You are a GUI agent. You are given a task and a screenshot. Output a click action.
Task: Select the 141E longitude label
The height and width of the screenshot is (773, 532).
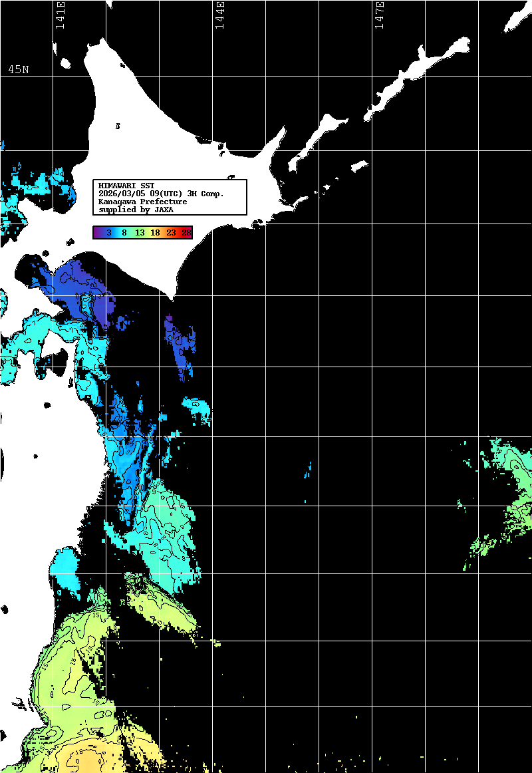(x=61, y=15)
